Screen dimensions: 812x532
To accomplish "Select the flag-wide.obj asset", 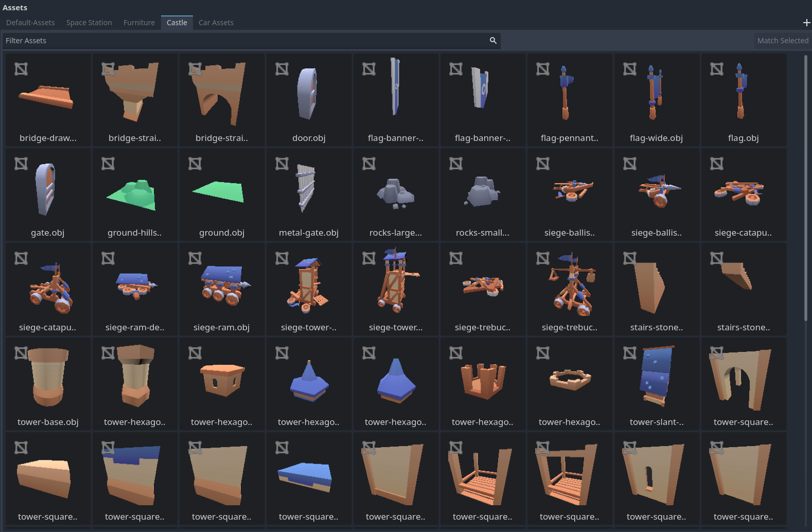I will point(657,100).
